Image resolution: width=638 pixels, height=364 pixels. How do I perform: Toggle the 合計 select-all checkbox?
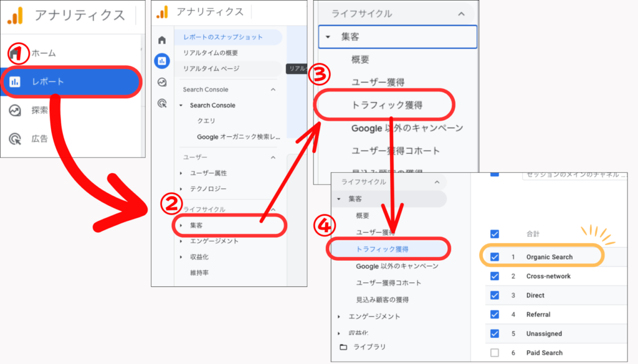[x=494, y=234]
